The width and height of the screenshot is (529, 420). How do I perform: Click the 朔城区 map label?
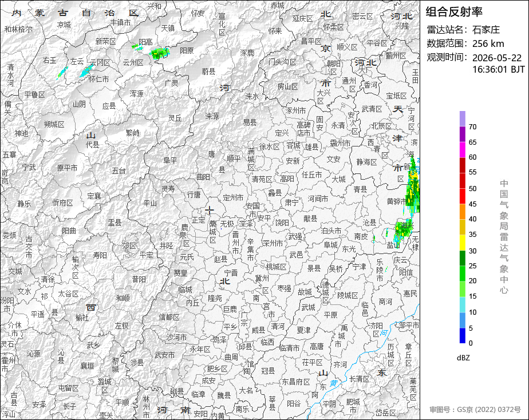54,124
